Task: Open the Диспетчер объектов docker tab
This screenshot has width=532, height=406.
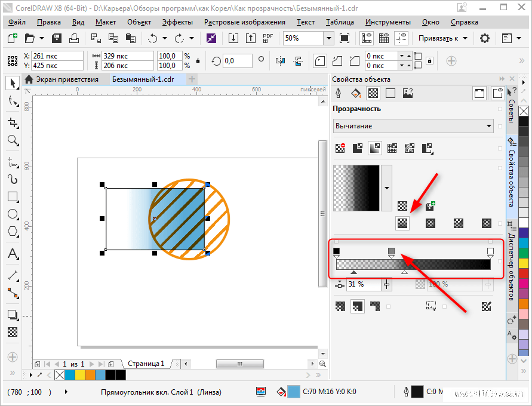Action: 512,266
